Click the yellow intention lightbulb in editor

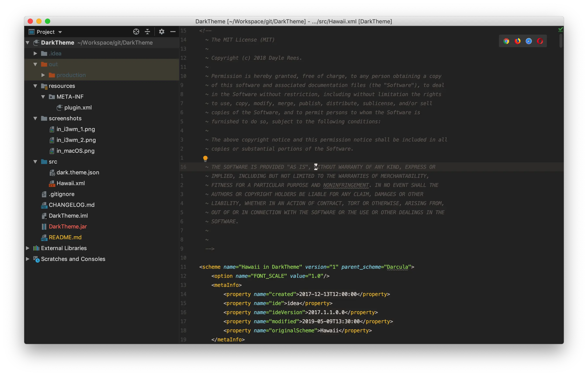coord(205,159)
